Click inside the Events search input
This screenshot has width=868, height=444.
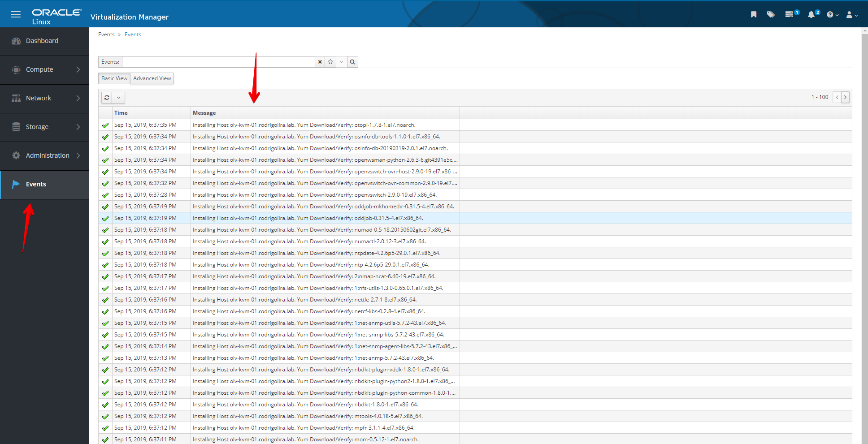pyautogui.click(x=218, y=62)
